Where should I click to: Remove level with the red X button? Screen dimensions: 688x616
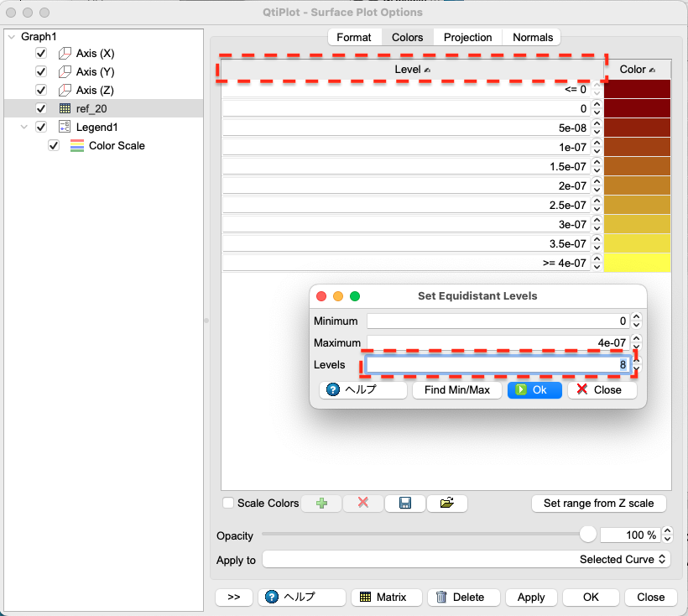(362, 504)
